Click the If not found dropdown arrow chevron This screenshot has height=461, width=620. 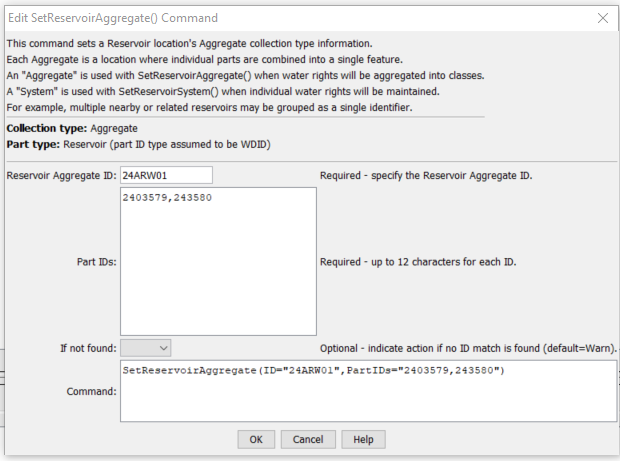pyautogui.click(x=164, y=348)
